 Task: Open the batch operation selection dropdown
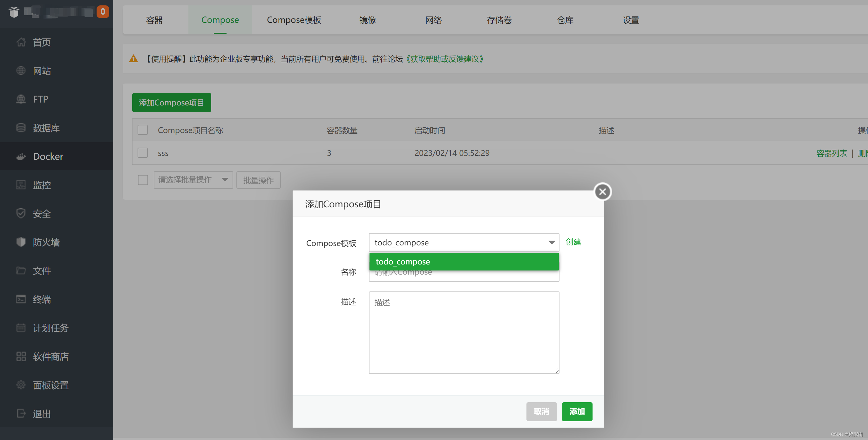pyautogui.click(x=193, y=180)
